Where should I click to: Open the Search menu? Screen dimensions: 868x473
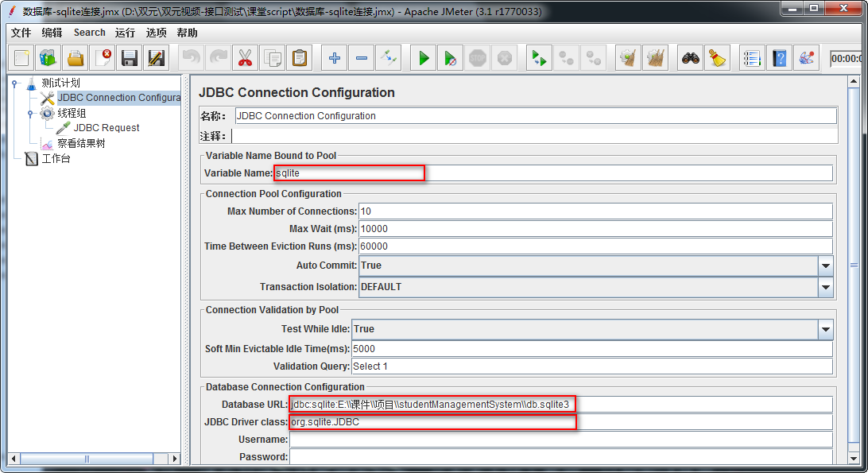tap(90, 33)
